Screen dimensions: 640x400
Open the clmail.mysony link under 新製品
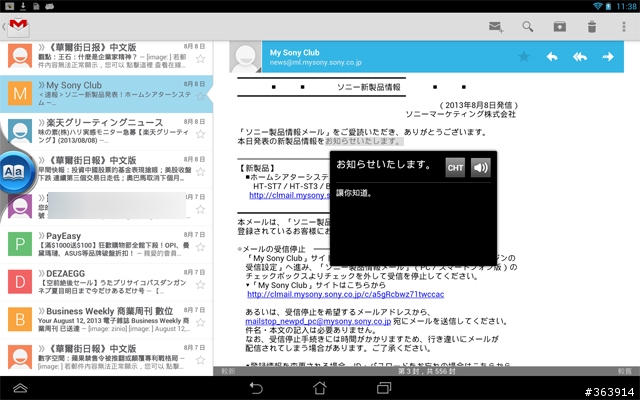click(289, 196)
